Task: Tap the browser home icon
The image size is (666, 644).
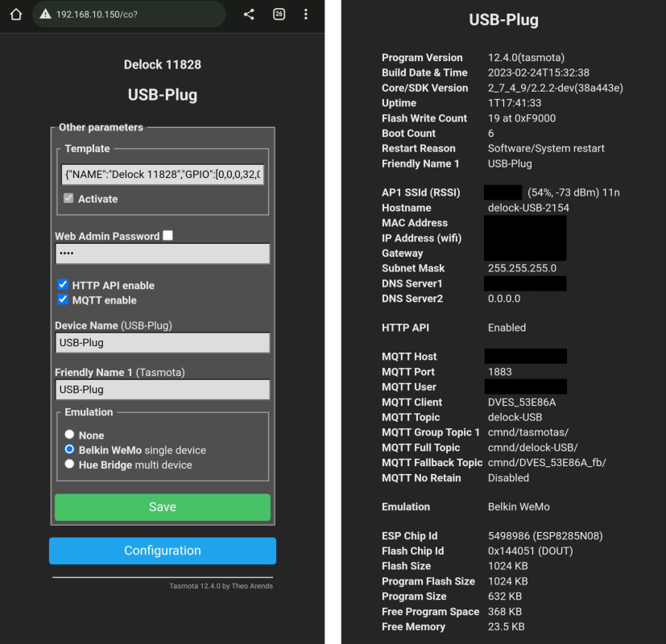Action: 15,14
